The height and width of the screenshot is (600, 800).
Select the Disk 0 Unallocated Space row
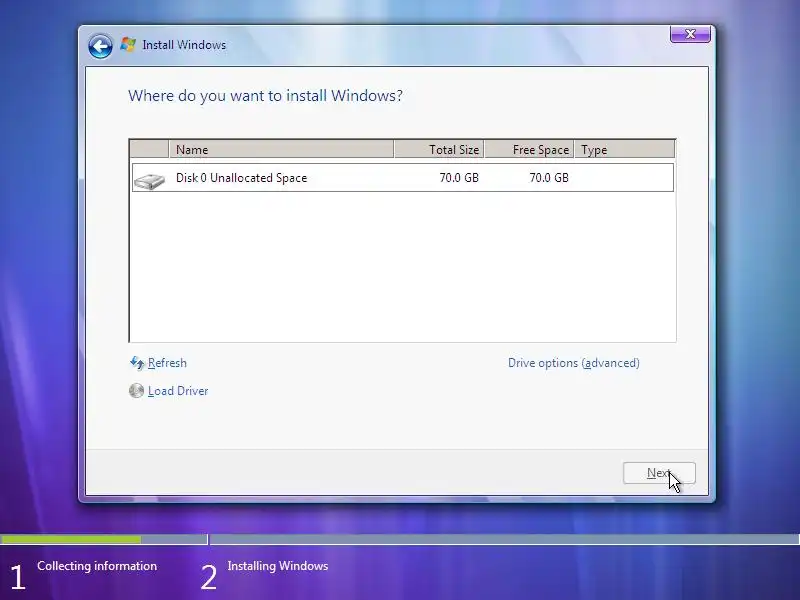tap(403, 178)
